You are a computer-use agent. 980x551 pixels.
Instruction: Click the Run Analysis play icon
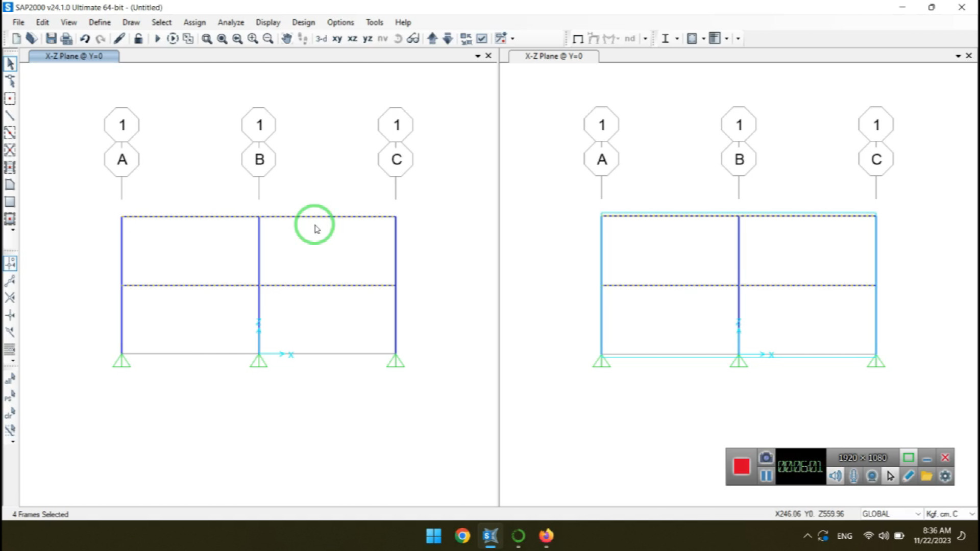(157, 39)
